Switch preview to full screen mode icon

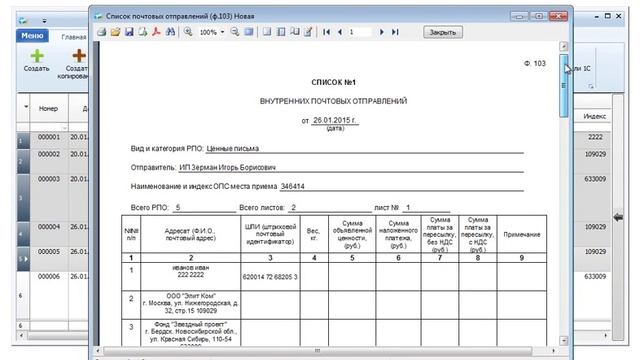[249, 32]
